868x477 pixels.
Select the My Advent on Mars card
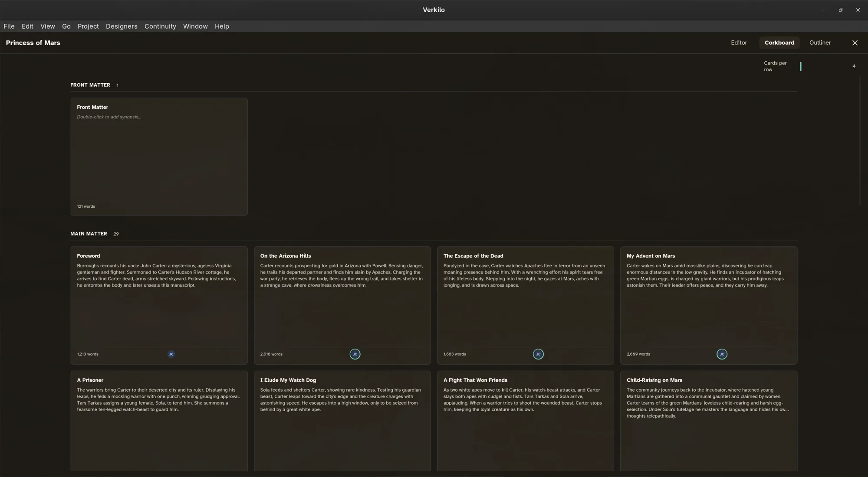pyautogui.click(x=709, y=305)
